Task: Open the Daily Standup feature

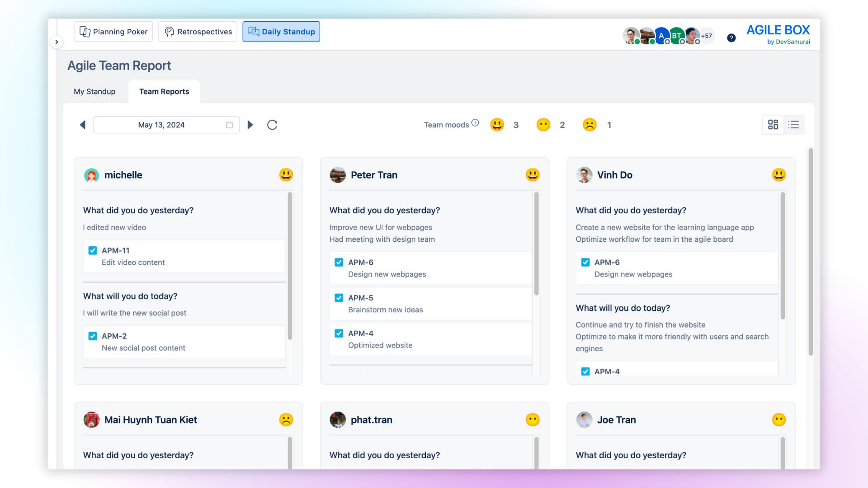Action: point(281,32)
